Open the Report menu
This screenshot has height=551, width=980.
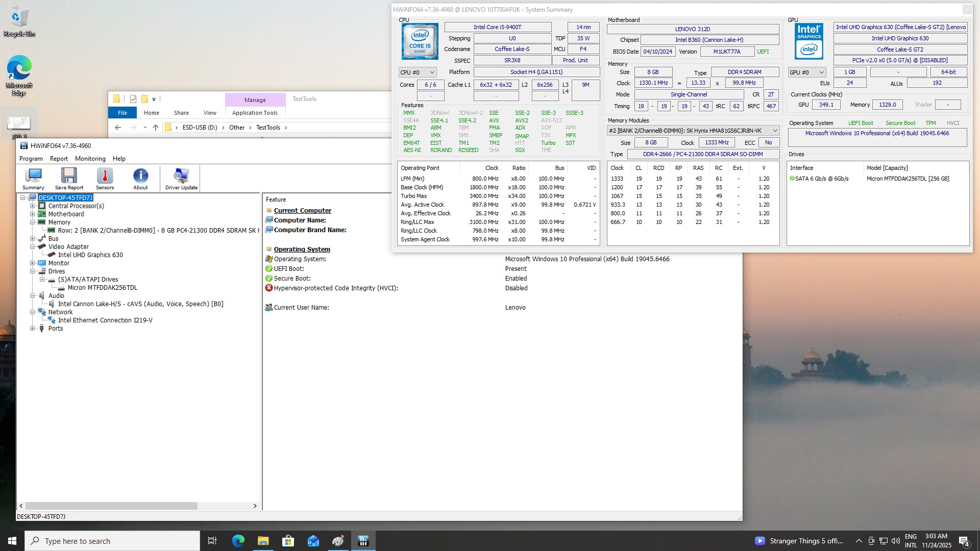(59, 159)
